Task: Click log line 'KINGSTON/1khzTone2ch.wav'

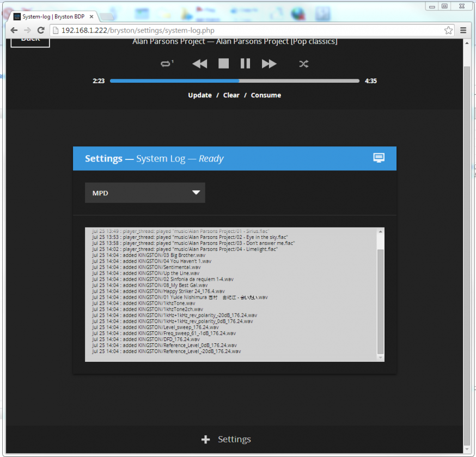Action: pos(148,310)
